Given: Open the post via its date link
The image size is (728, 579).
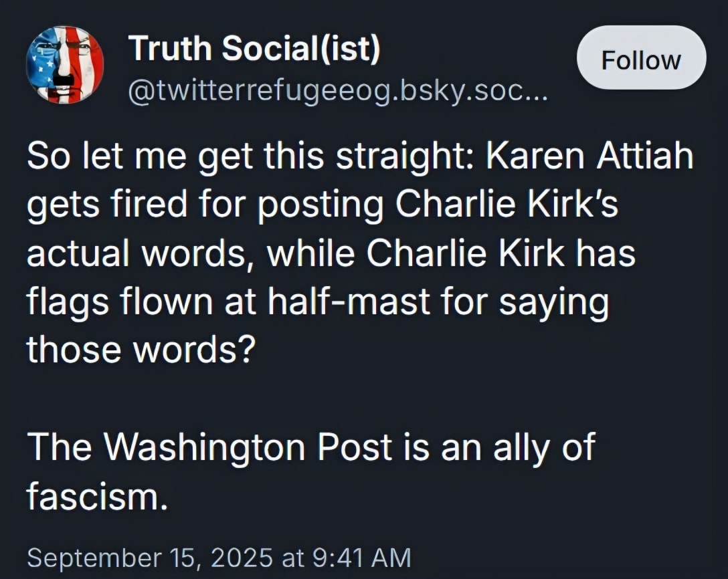Looking at the screenshot, I should point(217,556).
